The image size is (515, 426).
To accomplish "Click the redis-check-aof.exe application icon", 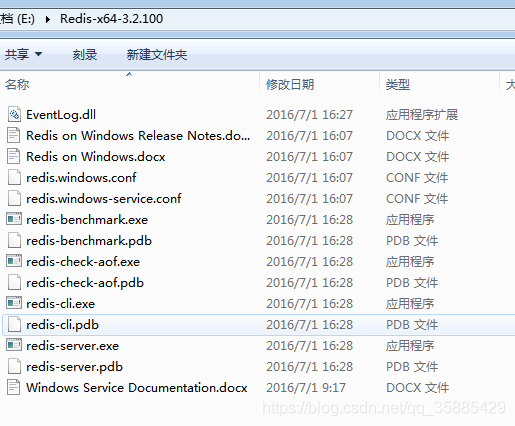I will tap(14, 261).
